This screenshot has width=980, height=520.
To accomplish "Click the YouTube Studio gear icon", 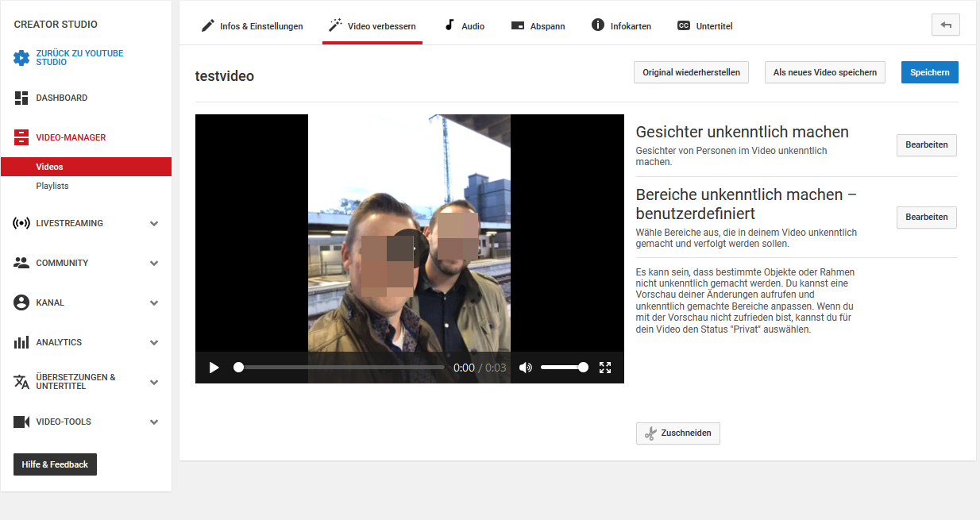I will [21, 58].
